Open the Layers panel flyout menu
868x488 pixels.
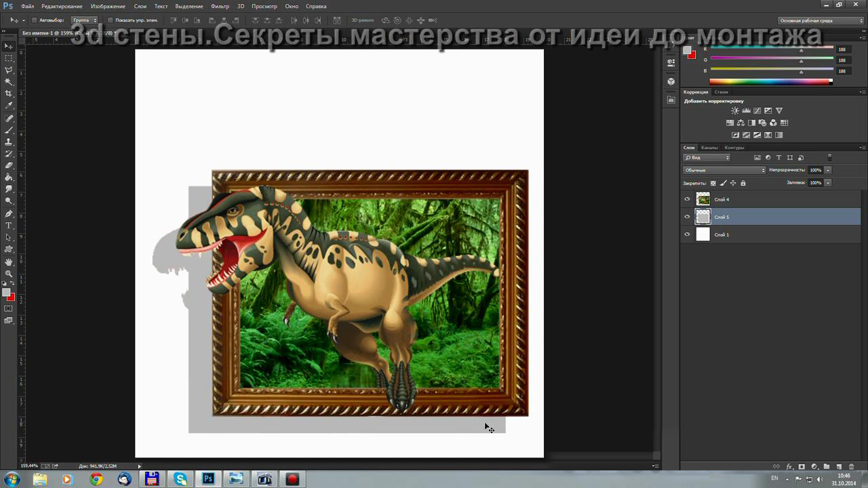pyautogui.click(x=862, y=147)
